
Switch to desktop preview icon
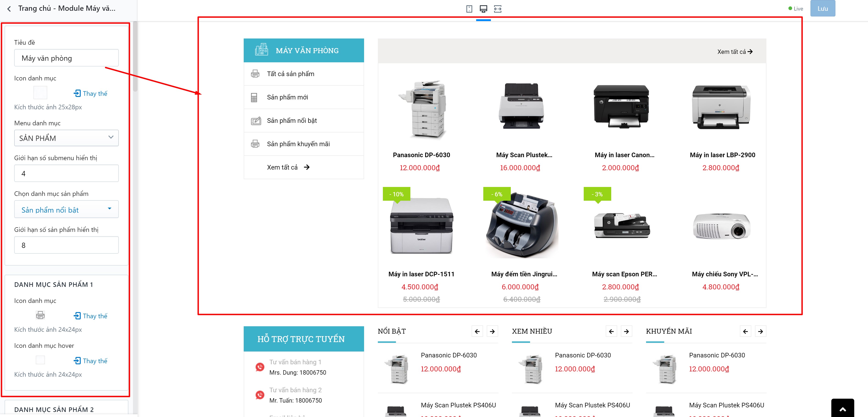(x=483, y=9)
